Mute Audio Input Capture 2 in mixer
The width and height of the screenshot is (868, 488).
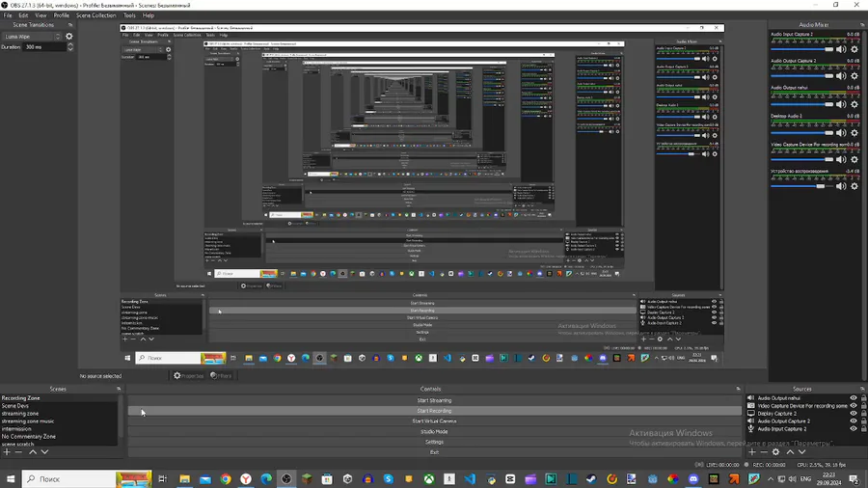coord(841,49)
